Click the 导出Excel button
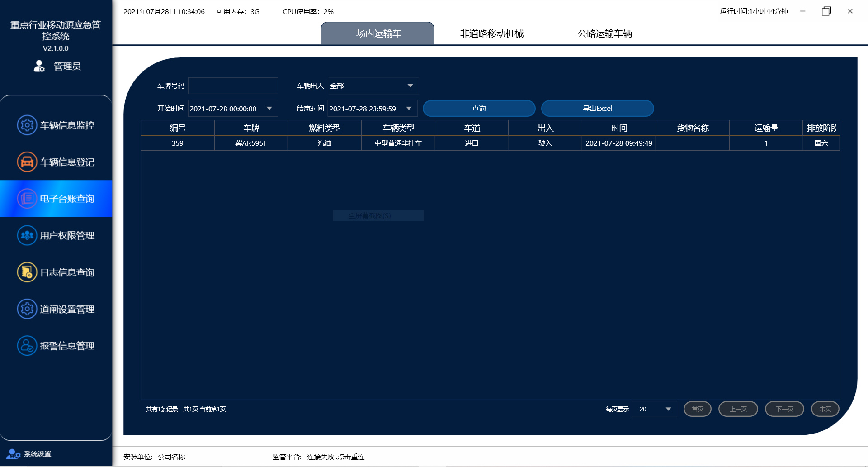This screenshot has height=467, width=868. point(597,109)
